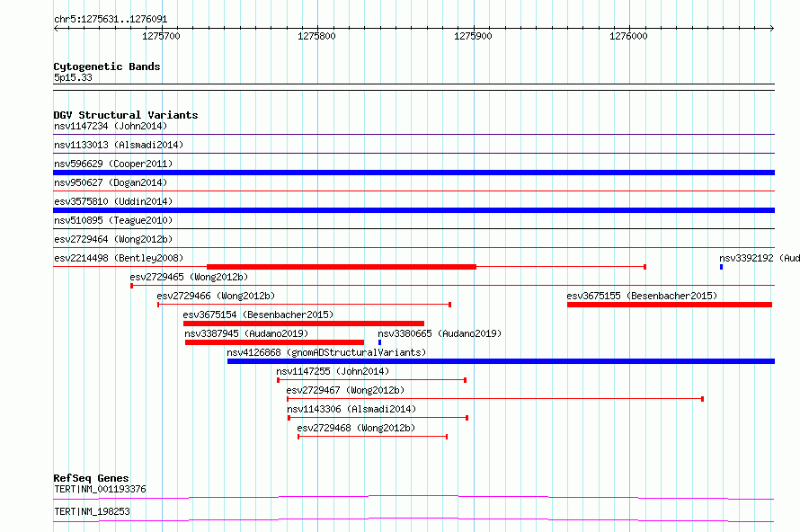
Task: Click the thin red esv2729466 feature line
Action: (x=304, y=305)
